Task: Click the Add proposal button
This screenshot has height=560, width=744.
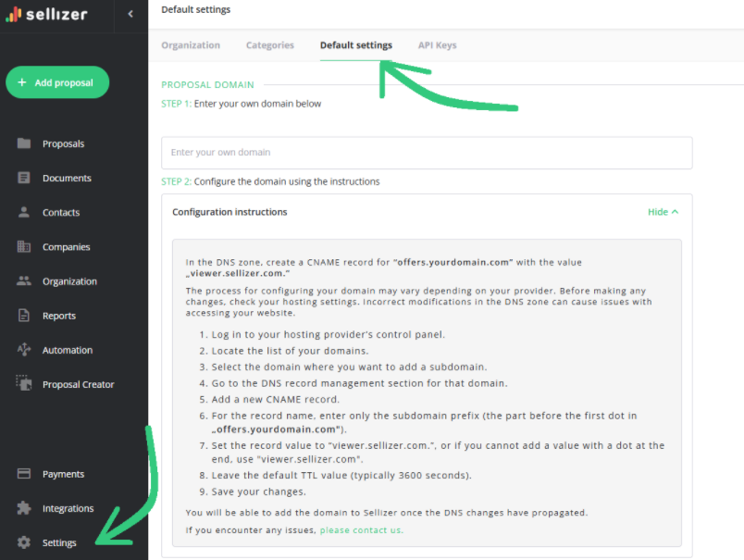Action: click(56, 82)
